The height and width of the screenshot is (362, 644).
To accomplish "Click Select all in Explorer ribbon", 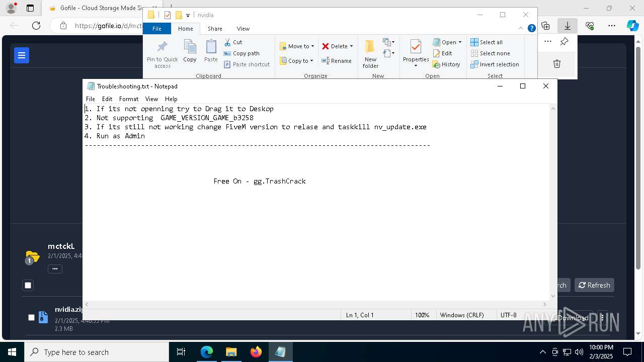I will click(486, 42).
